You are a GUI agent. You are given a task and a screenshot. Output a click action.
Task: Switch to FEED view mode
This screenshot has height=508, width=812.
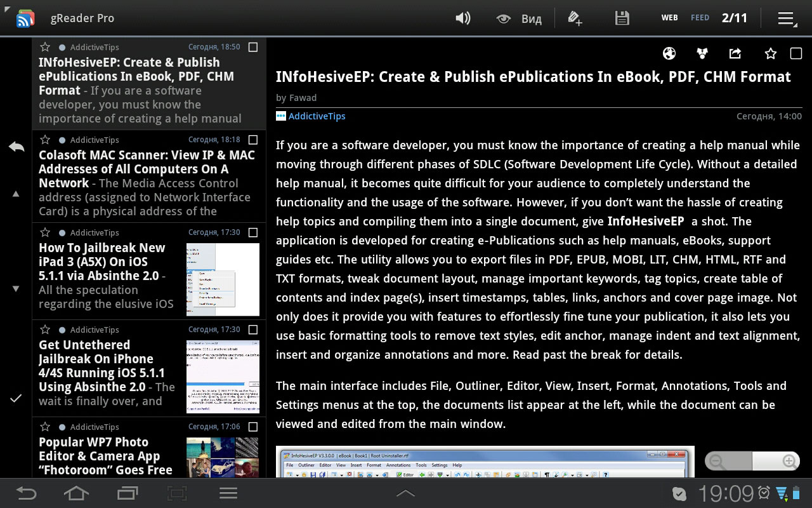(x=700, y=18)
